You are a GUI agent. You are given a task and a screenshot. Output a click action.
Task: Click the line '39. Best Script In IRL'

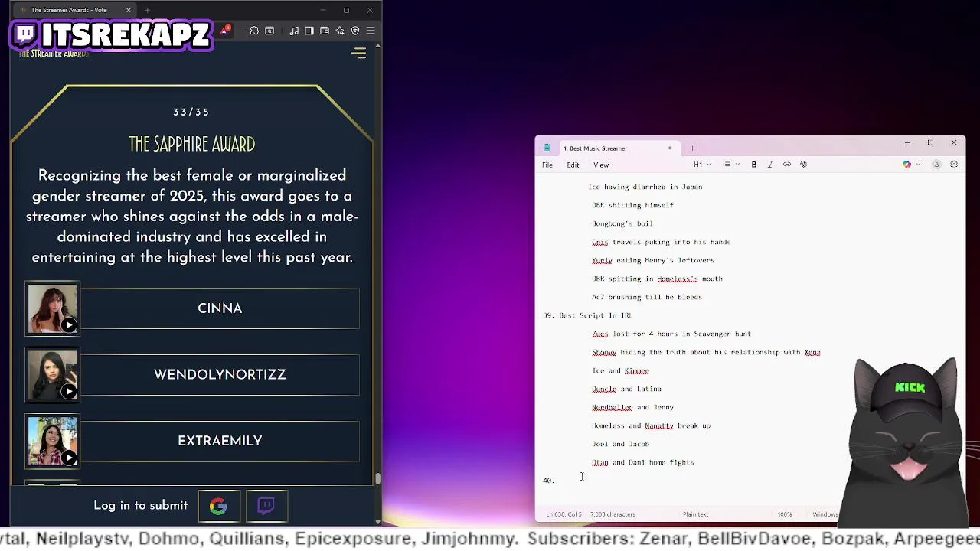(587, 315)
